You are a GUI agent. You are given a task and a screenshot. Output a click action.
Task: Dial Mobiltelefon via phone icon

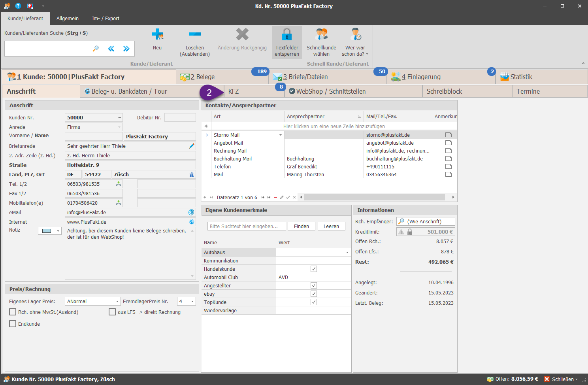pyautogui.click(x=118, y=203)
